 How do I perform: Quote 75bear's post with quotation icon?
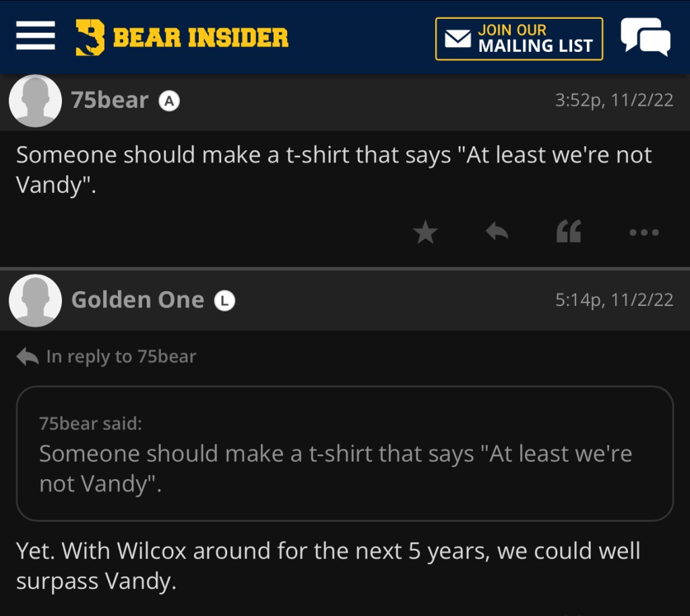coord(569,233)
